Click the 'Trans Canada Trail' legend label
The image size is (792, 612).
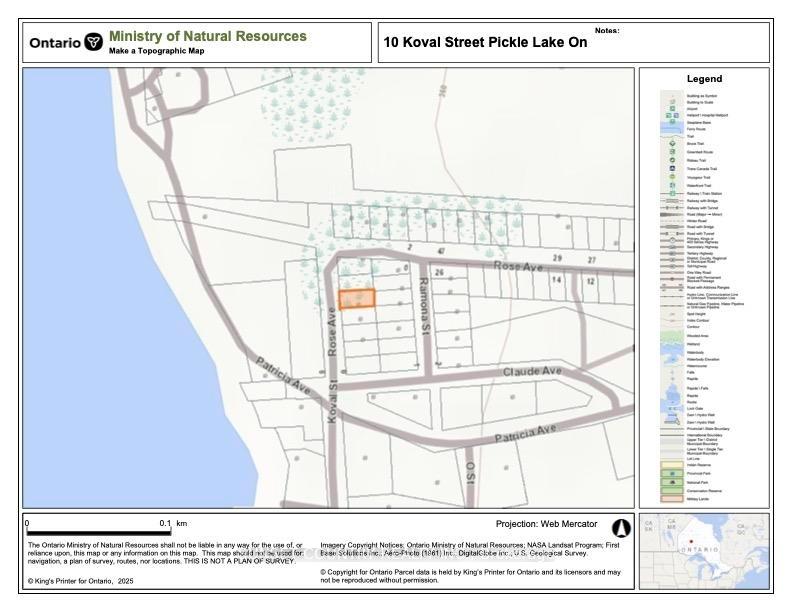pos(702,169)
